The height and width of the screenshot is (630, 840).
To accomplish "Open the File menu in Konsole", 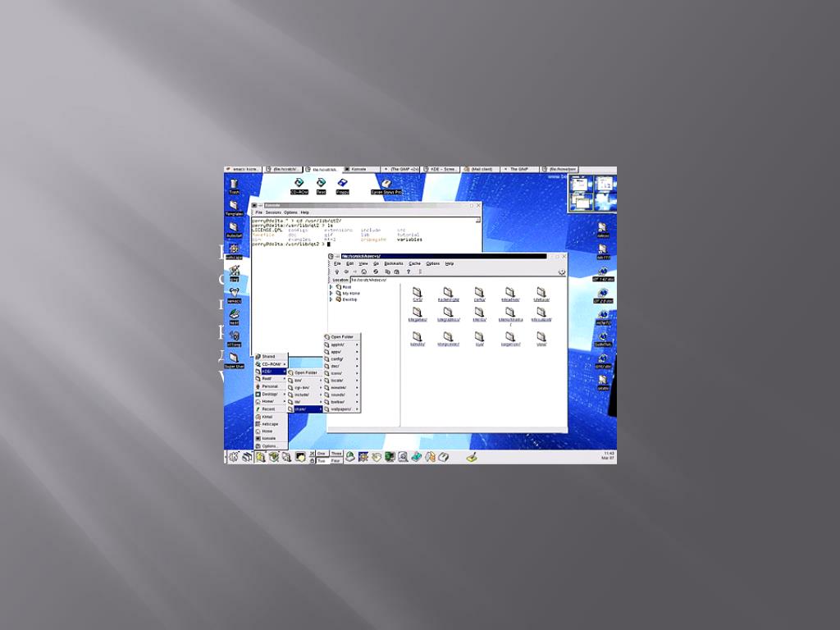I will 258,212.
